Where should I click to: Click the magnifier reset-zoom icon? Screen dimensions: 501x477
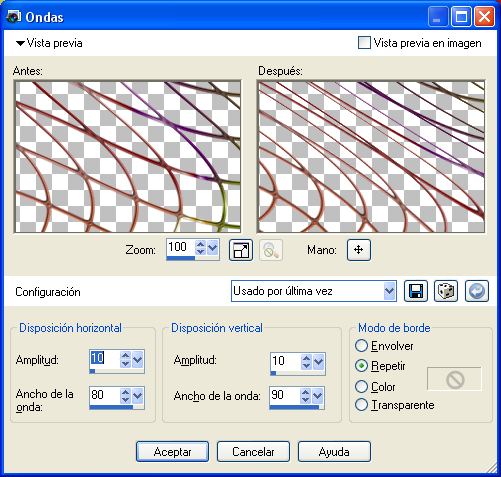click(x=271, y=250)
